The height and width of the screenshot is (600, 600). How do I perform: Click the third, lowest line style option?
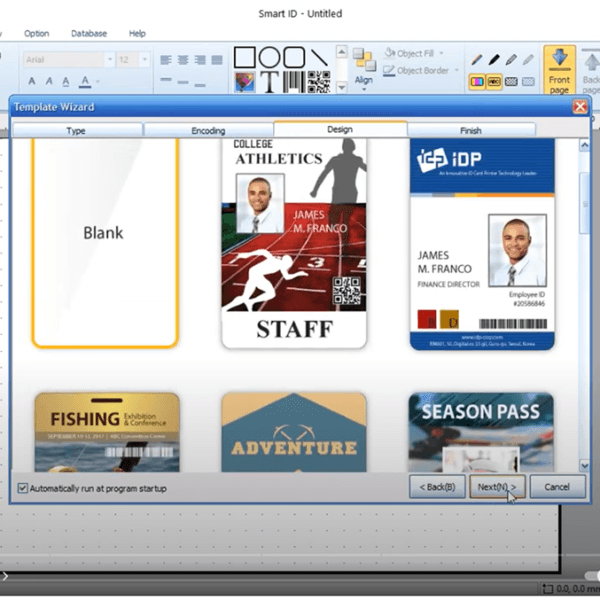coord(200,85)
